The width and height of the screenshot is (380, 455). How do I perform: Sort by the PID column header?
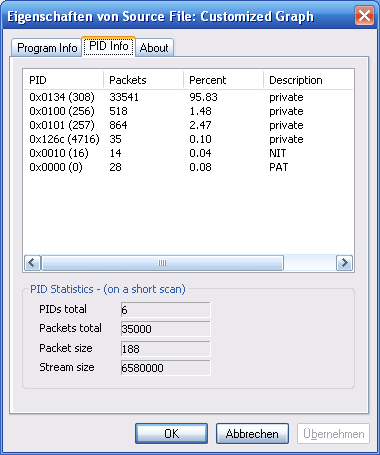tap(63, 80)
